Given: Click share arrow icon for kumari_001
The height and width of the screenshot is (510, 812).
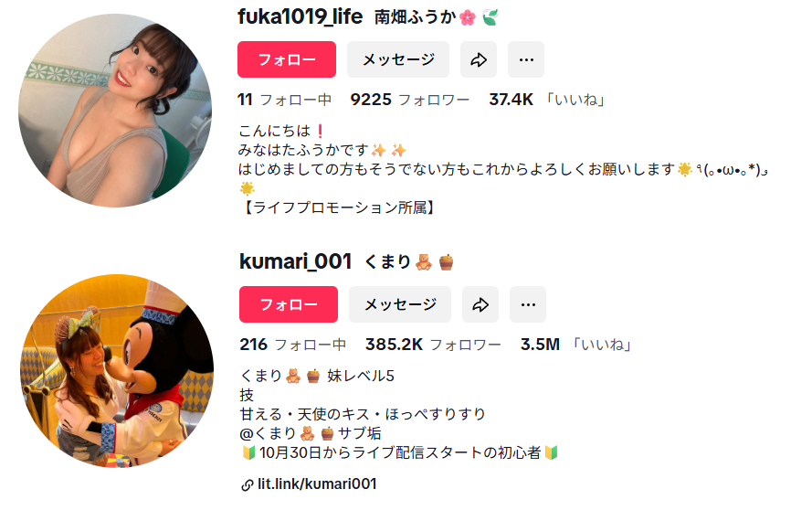Looking at the screenshot, I should click(480, 304).
